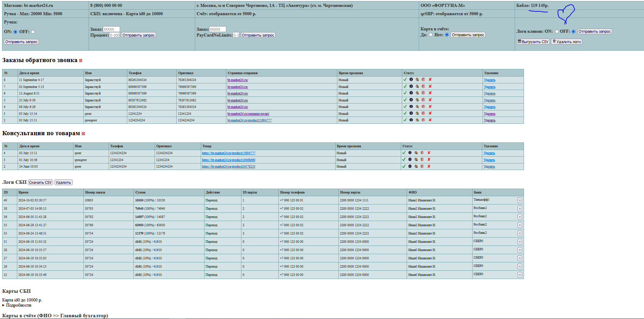The width and height of the screenshot is (644, 319).
Task: Open bt-market24.ru/sezonnie-tovari/ link
Action: (x=248, y=114)
